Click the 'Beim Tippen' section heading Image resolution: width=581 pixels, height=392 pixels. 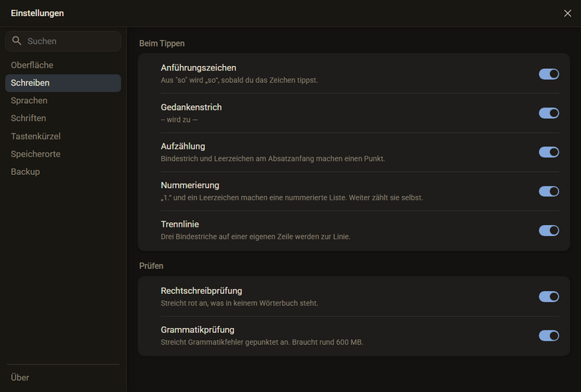click(162, 44)
